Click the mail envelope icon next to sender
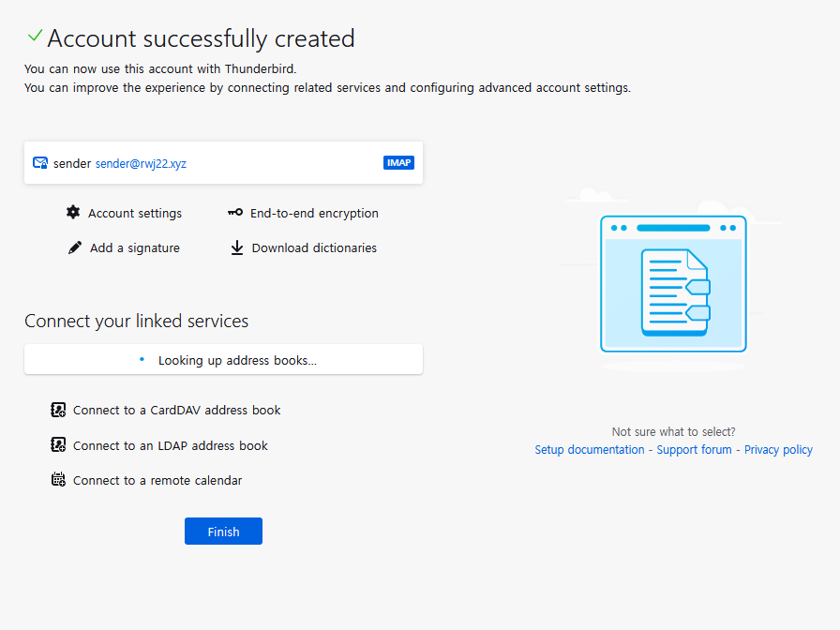 coord(40,163)
